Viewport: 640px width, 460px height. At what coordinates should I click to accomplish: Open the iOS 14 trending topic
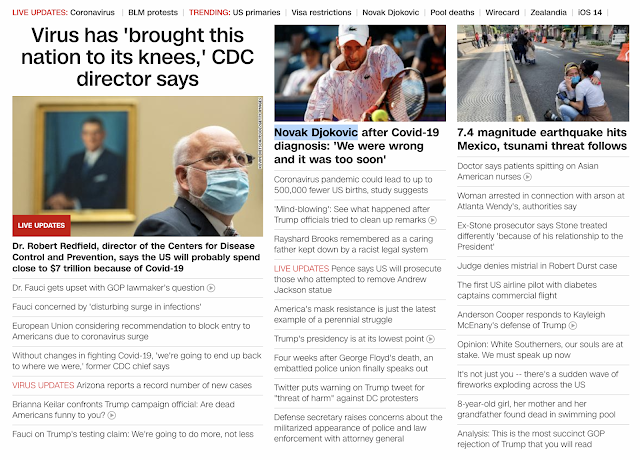(x=590, y=13)
